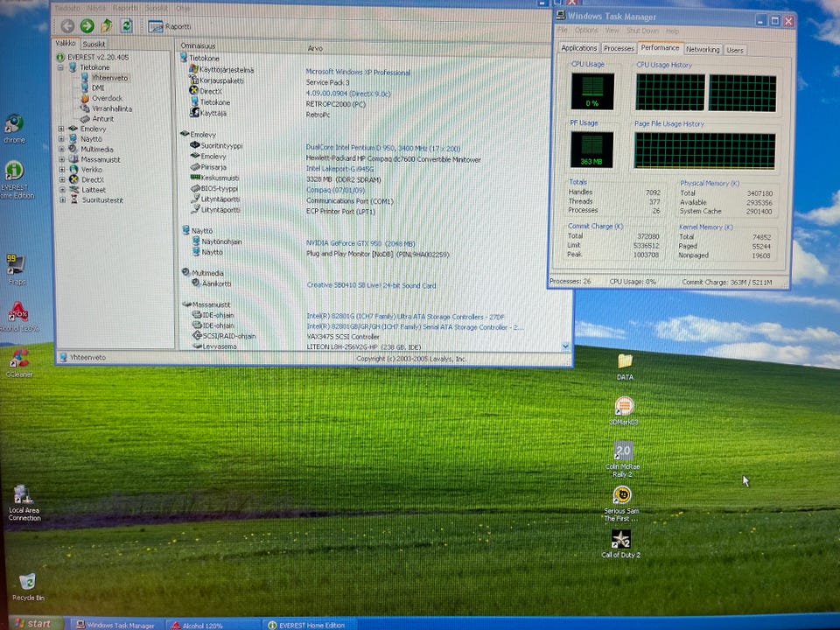This screenshot has width=840, height=630.
Task: Click the Ominaisuus column header
Action: [240, 46]
